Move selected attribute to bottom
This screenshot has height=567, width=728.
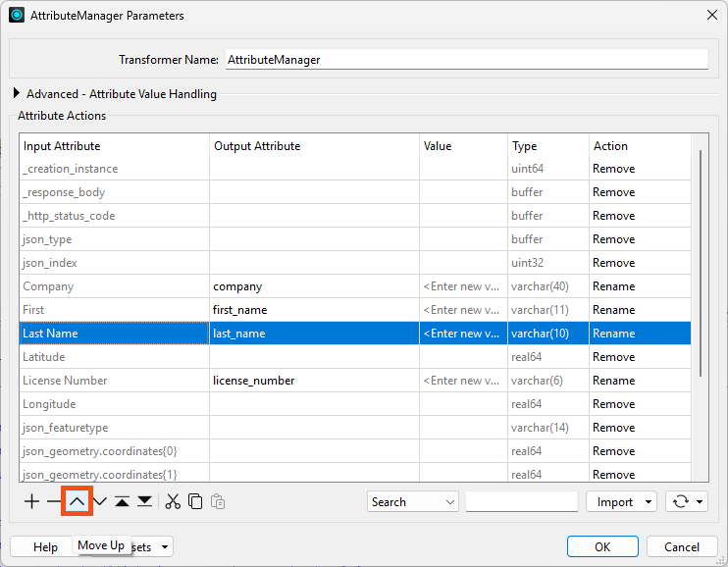(144, 501)
